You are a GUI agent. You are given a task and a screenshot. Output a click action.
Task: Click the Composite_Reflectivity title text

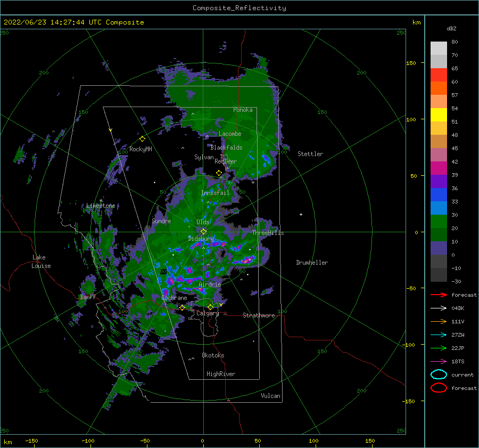[x=240, y=8]
